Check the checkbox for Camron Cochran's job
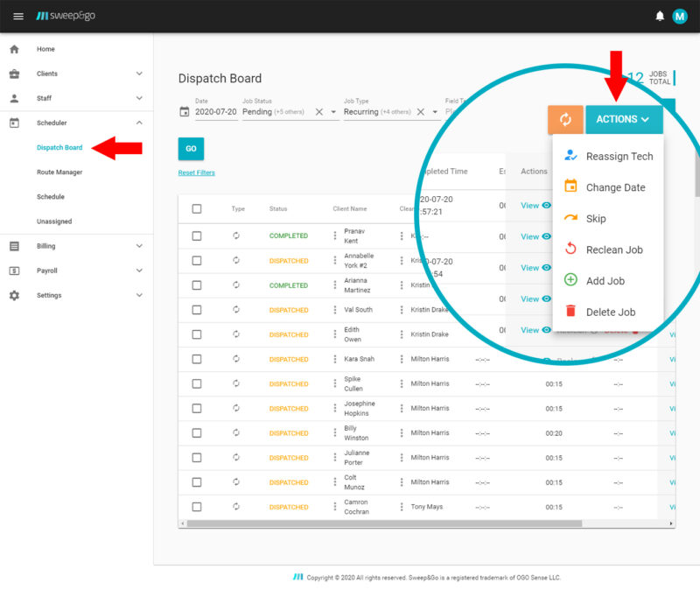 (x=196, y=506)
